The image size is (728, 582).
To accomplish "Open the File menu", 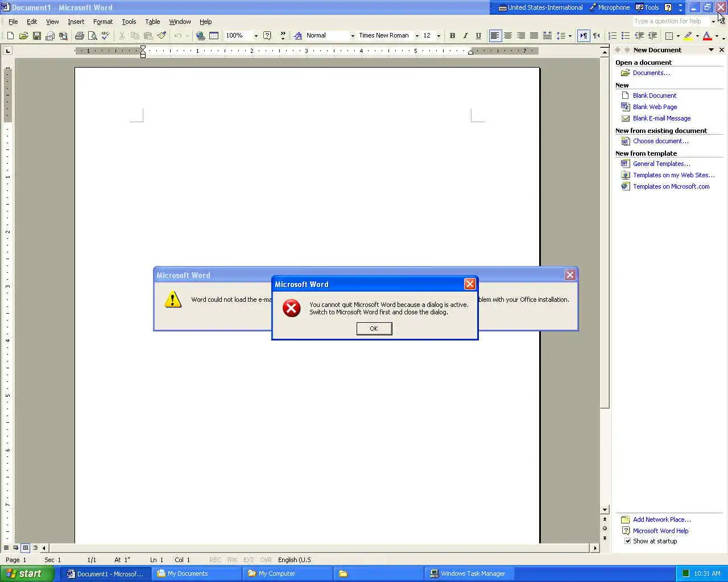I will 13,22.
